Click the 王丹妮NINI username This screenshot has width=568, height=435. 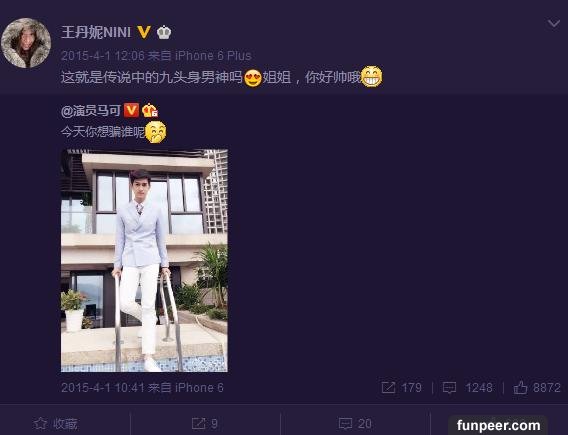96,33
